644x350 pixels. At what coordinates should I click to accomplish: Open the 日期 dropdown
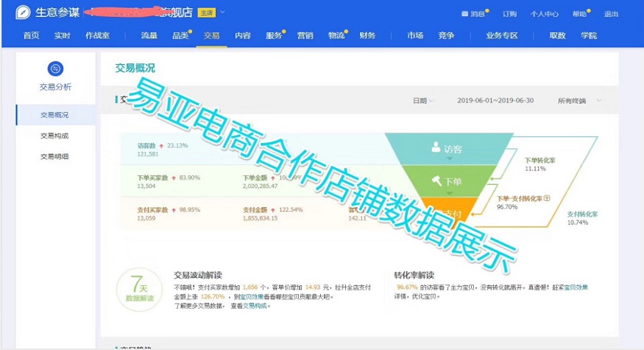[x=422, y=101]
